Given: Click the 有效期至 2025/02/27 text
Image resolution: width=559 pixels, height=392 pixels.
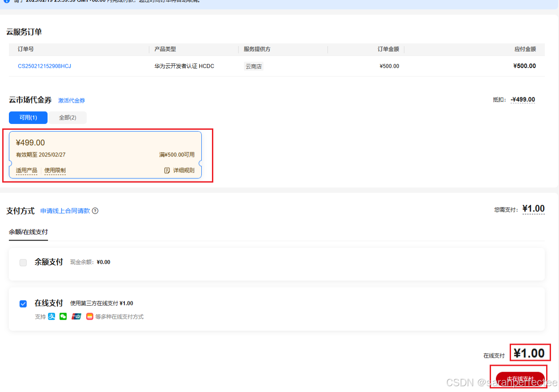Looking at the screenshot, I should [41, 155].
